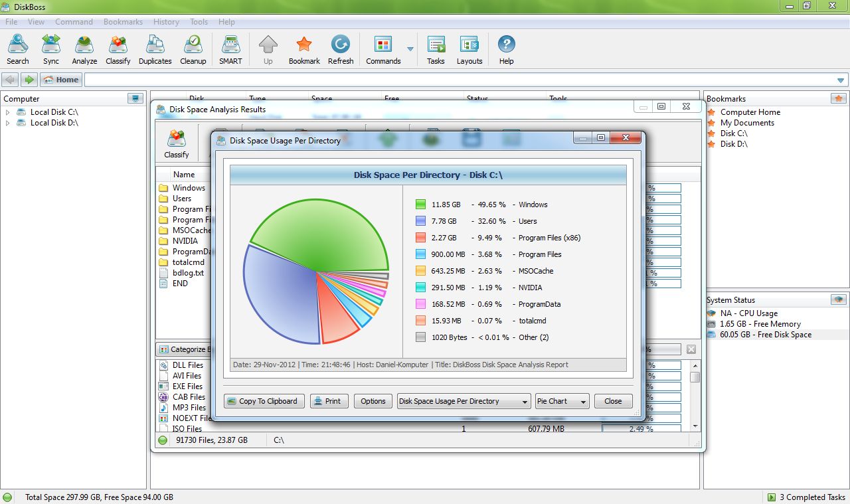Click the Categorize panel close X icon

point(691,349)
